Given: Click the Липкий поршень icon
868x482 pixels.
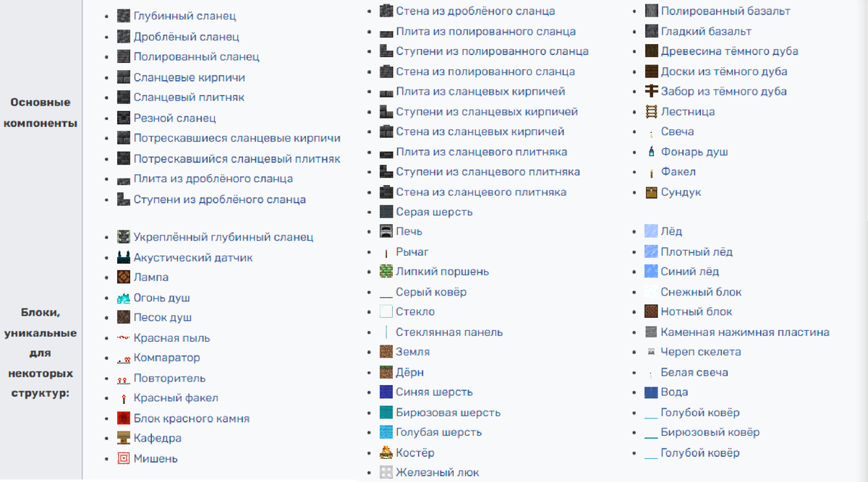Looking at the screenshot, I should coord(386,272).
